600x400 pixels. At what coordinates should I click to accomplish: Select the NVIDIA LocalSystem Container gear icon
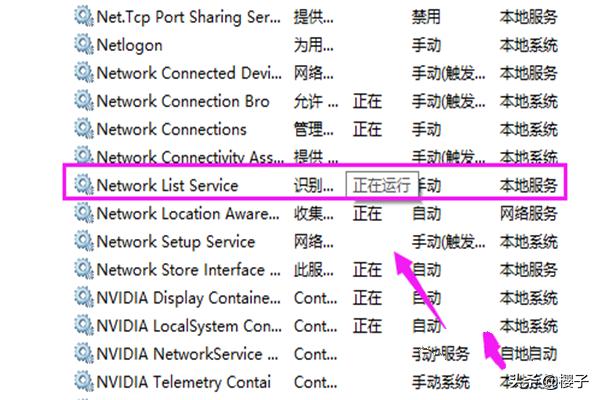[83, 325]
